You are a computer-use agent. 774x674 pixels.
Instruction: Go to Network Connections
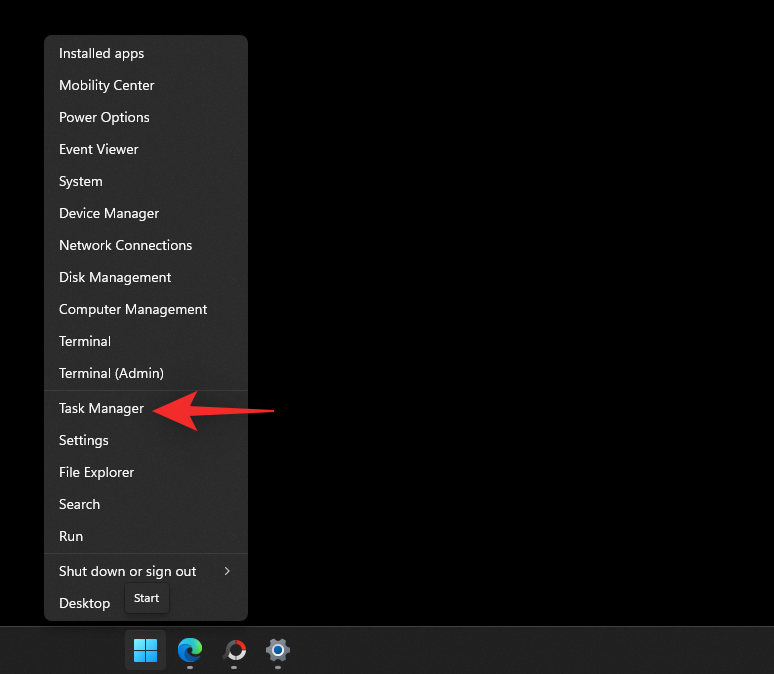coord(125,245)
